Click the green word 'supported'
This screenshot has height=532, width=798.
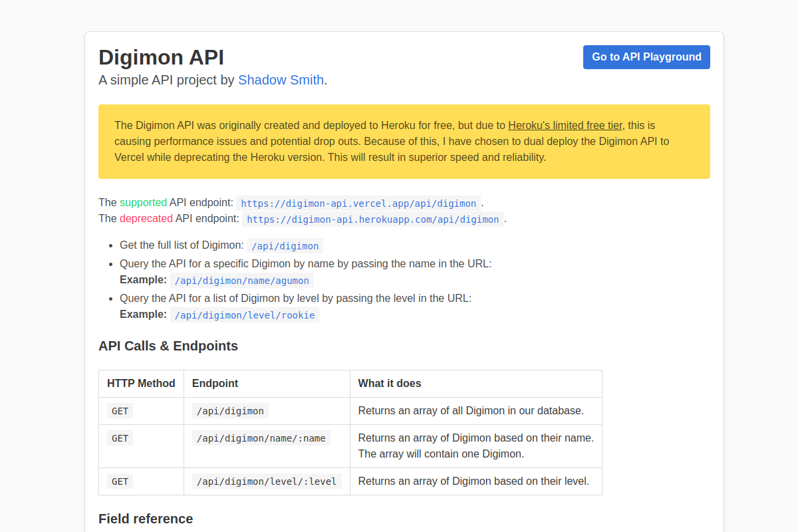tap(143, 203)
